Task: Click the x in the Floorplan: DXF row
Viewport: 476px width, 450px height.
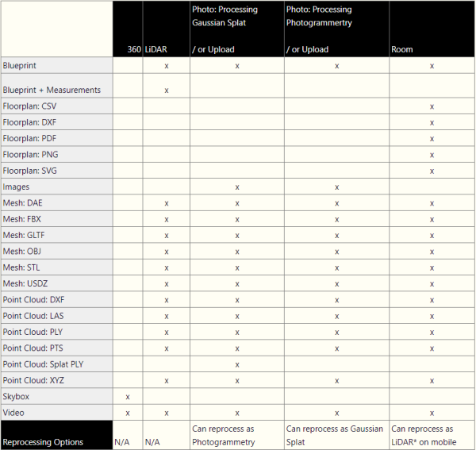Action: (x=432, y=122)
